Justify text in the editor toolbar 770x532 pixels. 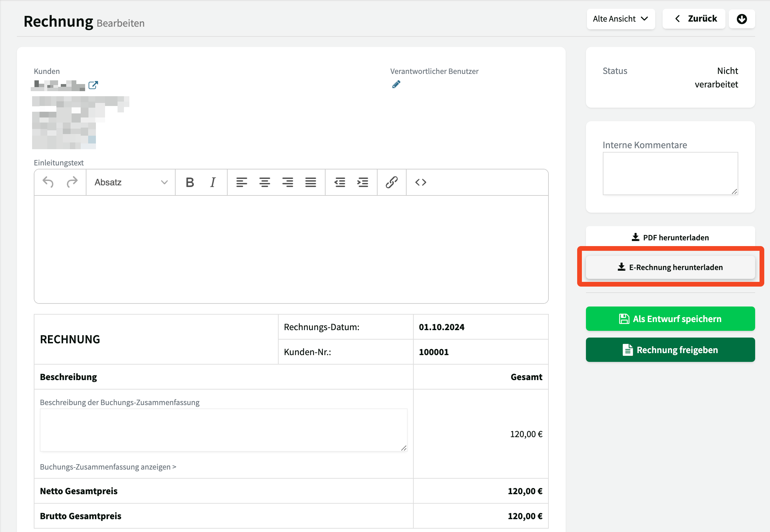click(310, 182)
